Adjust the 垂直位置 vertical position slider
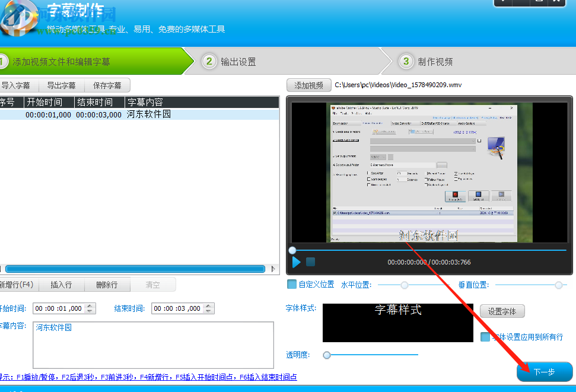 (x=558, y=285)
